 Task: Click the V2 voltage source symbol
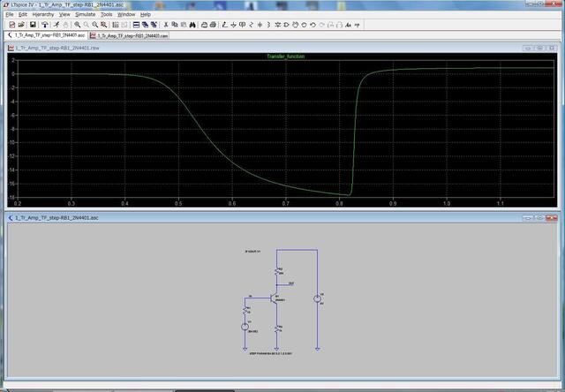pyautogui.click(x=316, y=298)
